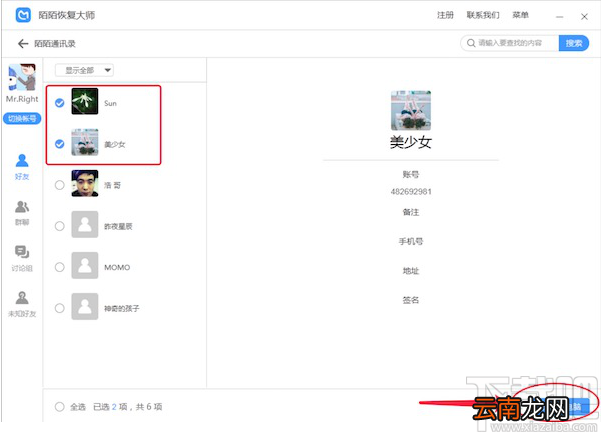Toggle the 全选 select-all checkbox
The image size is (606, 437).
click(60, 406)
